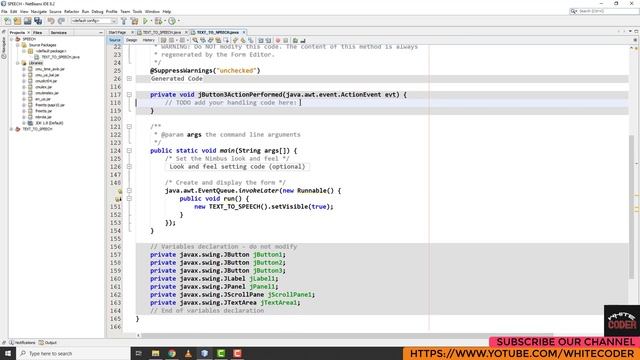640x360 pixels.
Task: Open the Files panel tab
Action: pyautogui.click(x=38, y=32)
